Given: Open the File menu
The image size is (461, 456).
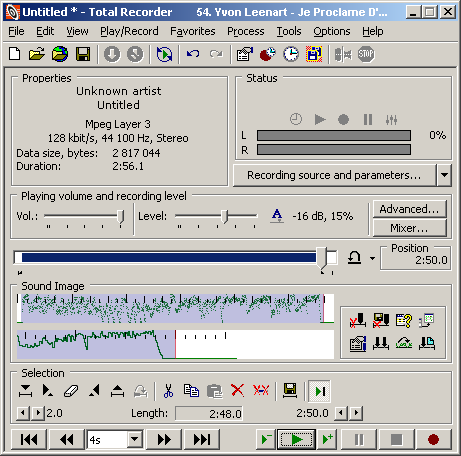Looking at the screenshot, I should point(16,31).
